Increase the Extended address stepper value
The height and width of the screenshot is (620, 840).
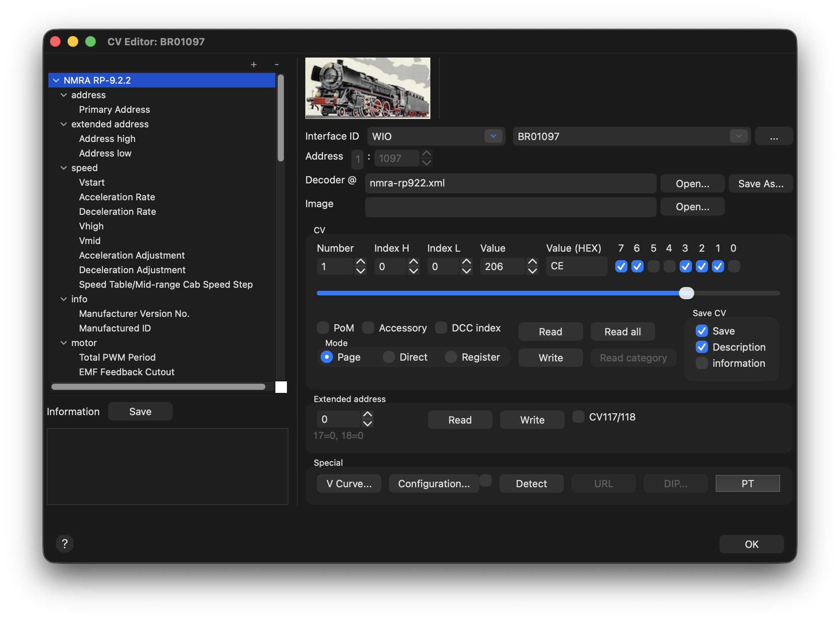click(x=367, y=414)
